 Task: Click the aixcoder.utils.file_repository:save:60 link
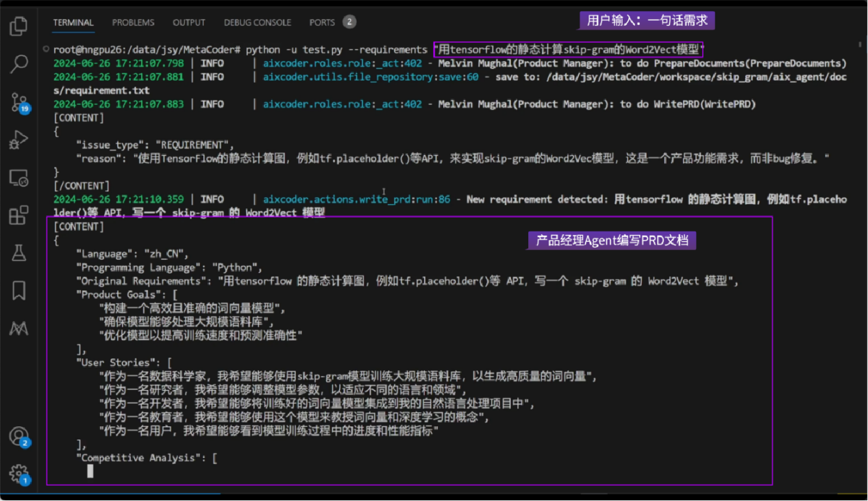click(371, 77)
